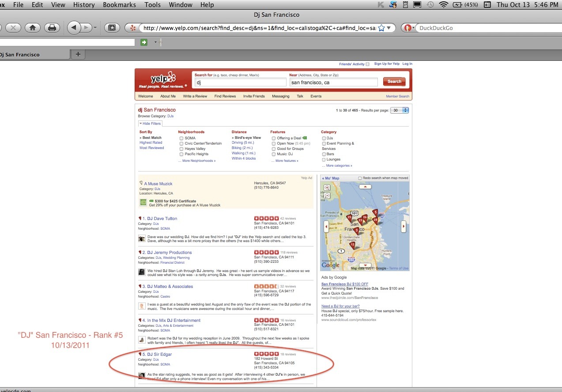Open the Tools menu
This screenshot has width=562, height=392.
coord(153,5)
